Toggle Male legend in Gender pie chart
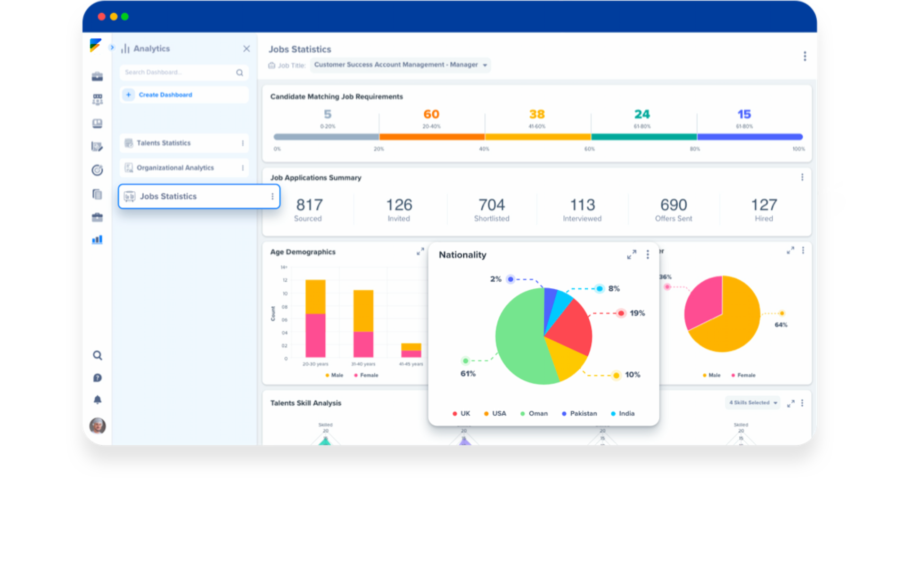Screen dimensions: 905x588 pos(712,376)
